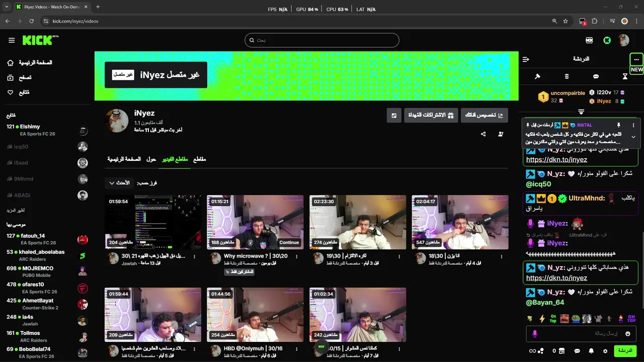Open chat settings gear icon
The height and width of the screenshot is (362, 644).
point(605,351)
